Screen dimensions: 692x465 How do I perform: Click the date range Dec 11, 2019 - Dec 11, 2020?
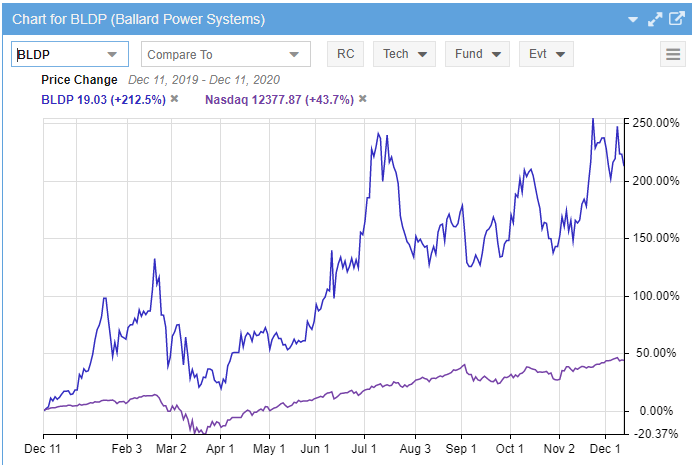tap(204, 80)
